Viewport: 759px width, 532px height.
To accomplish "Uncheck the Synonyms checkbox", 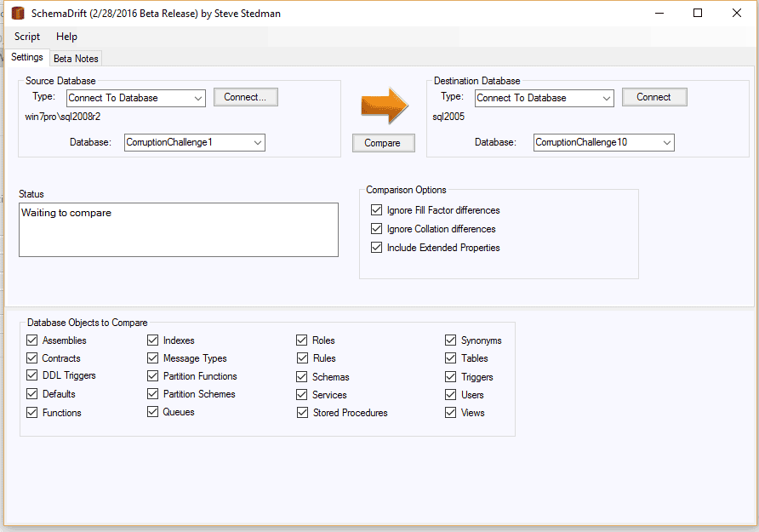I will [451, 340].
